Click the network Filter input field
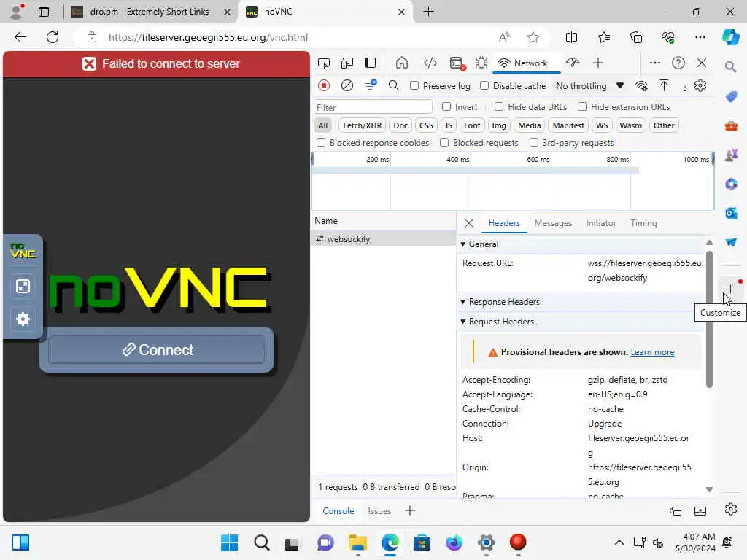The image size is (747, 560). point(373,107)
